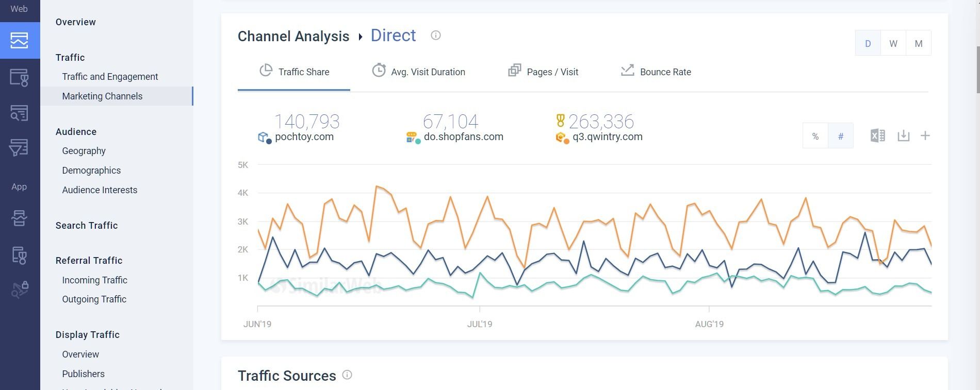Click the Traffic Share pie icon
The height and width of the screenshot is (390, 980).
266,71
